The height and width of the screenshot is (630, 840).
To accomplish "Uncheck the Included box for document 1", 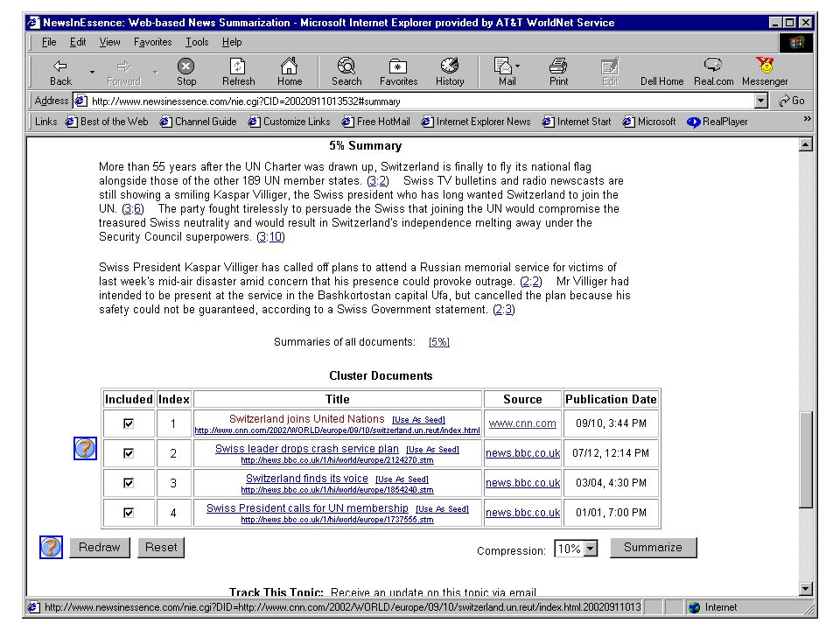I will 129,423.
